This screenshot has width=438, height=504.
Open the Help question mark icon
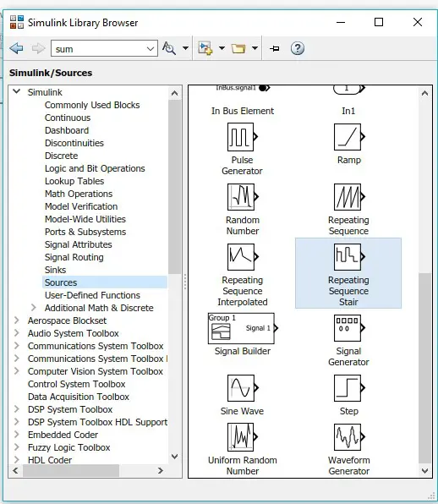[298, 48]
